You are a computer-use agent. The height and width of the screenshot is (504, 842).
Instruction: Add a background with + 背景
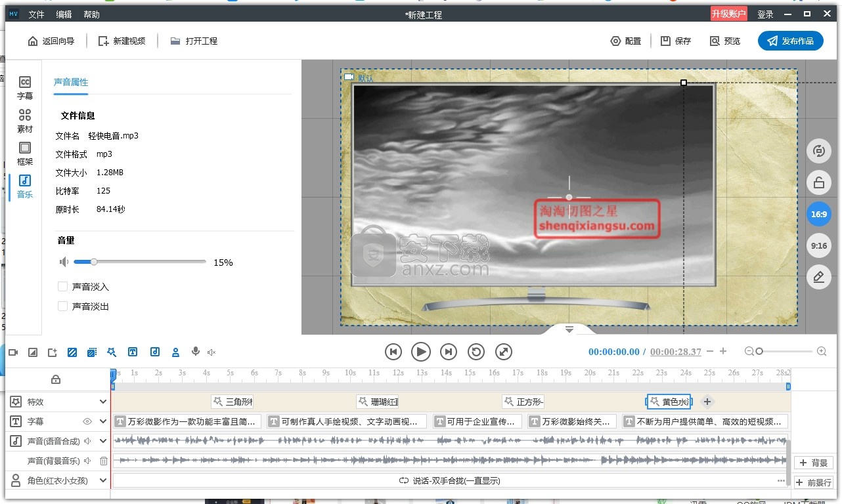(814, 463)
